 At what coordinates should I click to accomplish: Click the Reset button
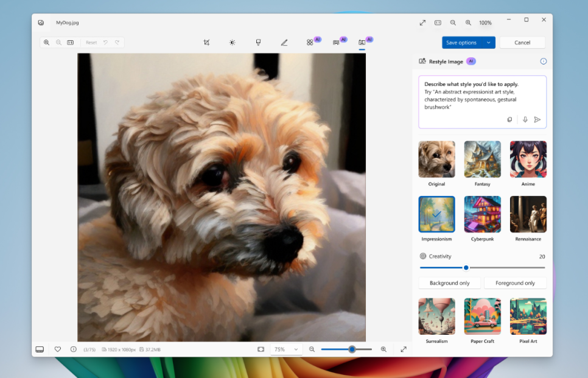(x=91, y=43)
